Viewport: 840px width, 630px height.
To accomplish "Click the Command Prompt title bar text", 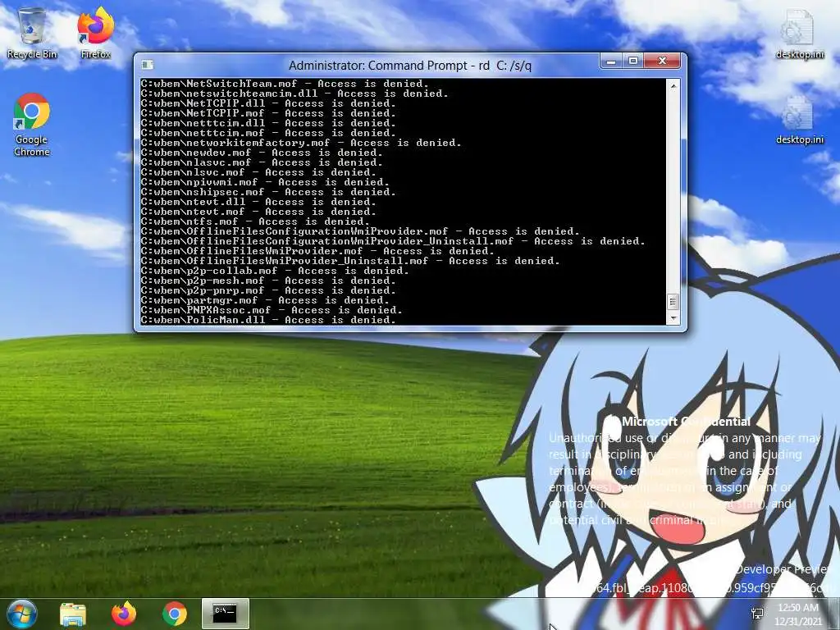I will 410,66.
